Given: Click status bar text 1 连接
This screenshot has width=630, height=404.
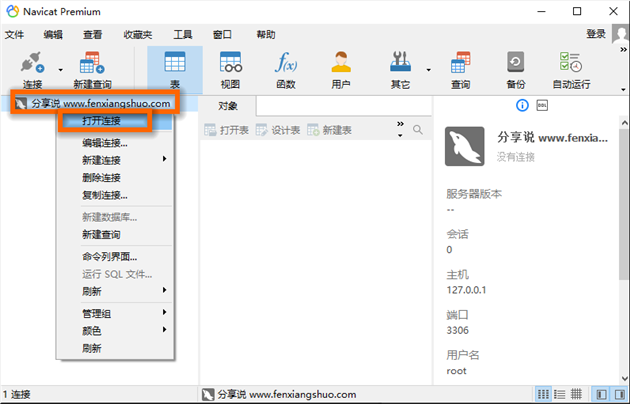Looking at the screenshot, I should tap(17, 394).
